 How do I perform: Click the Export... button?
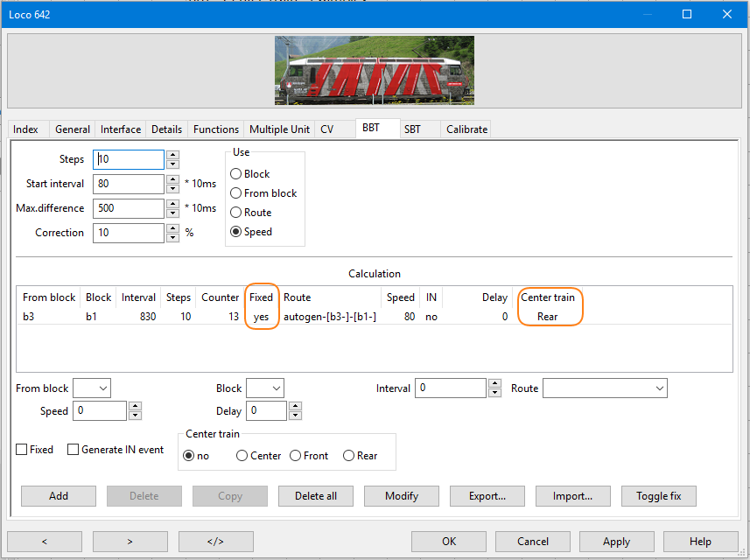pos(487,496)
